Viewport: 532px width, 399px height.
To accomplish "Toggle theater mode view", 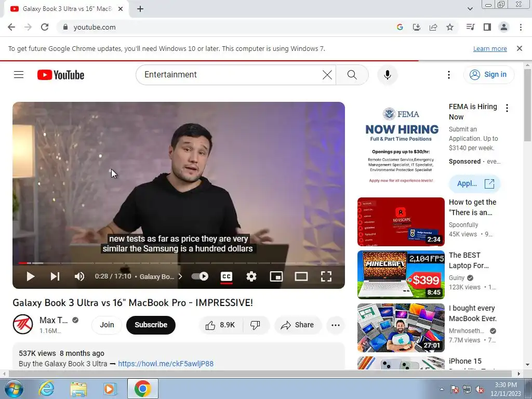I will (x=301, y=276).
